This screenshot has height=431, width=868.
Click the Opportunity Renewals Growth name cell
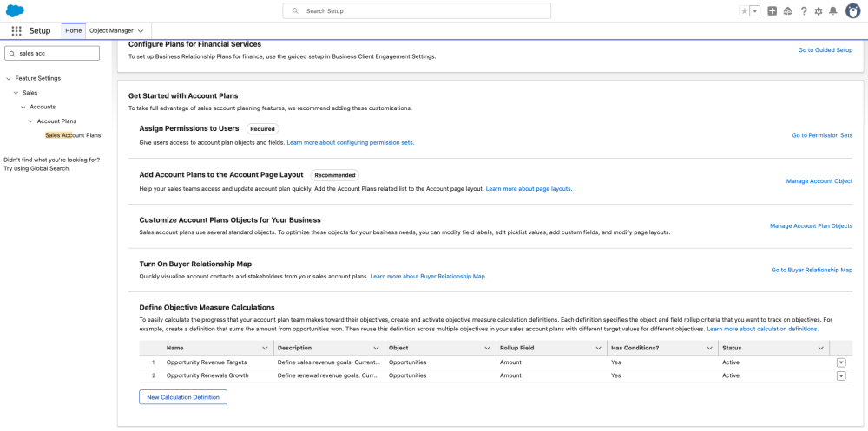point(207,375)
